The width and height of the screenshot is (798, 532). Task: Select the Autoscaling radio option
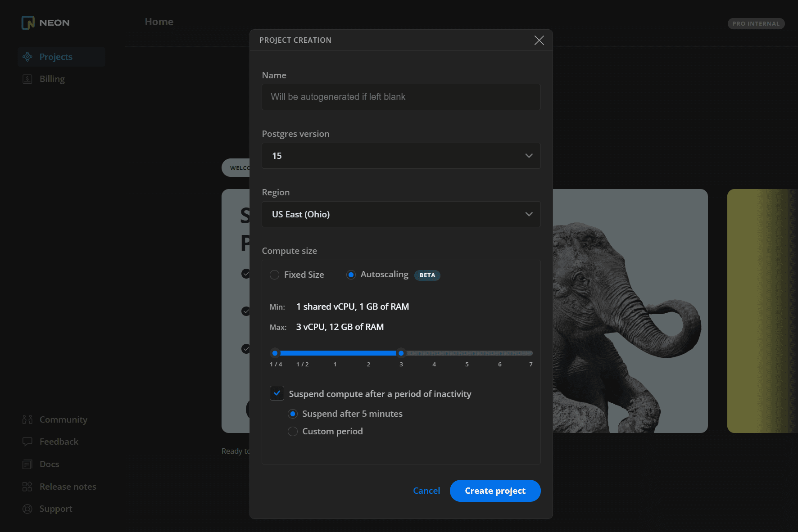[x=351, y=275]
